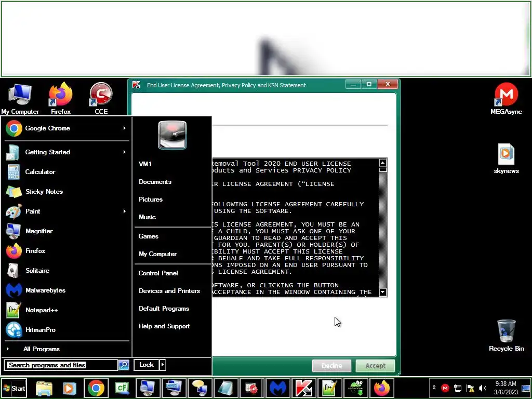Screen dimensions: 532x399
Task: Click the Lock button
Action: 147,365
